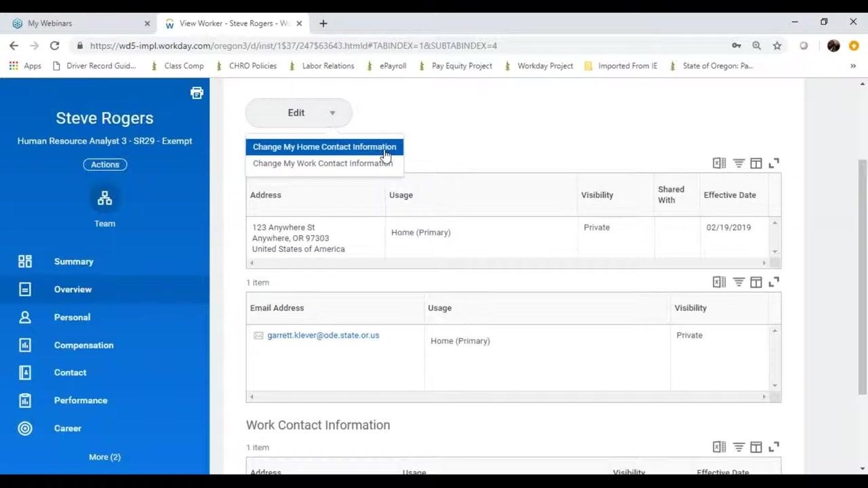Click the page vertical scrollbar

click(x=863, y=277)
